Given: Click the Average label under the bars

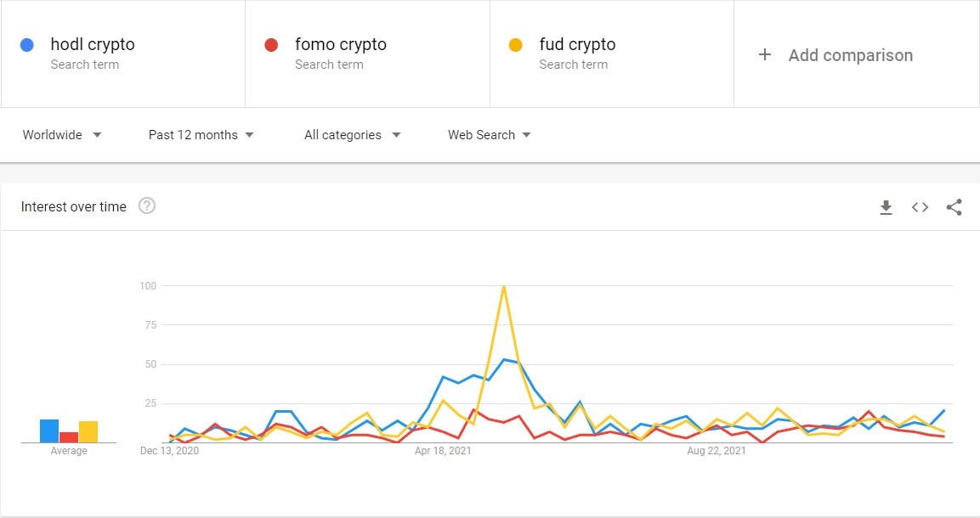Looking at the screenshot, I should (67, 450).
